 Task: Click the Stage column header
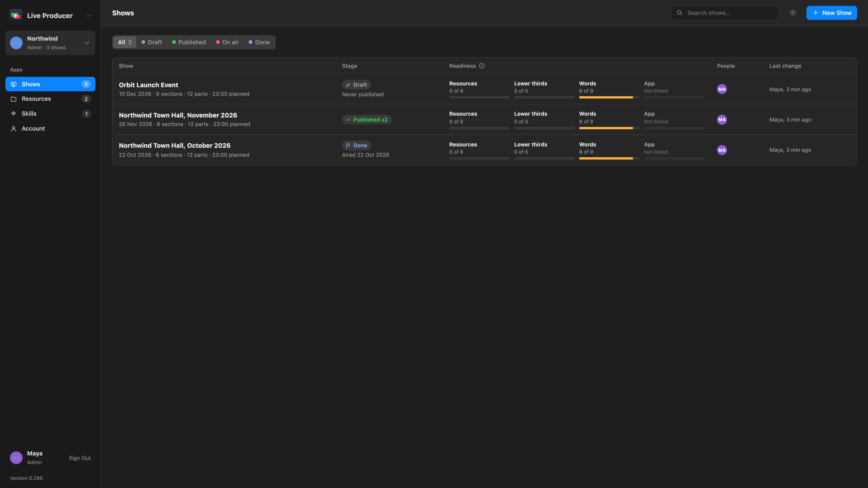pos(349,66)
